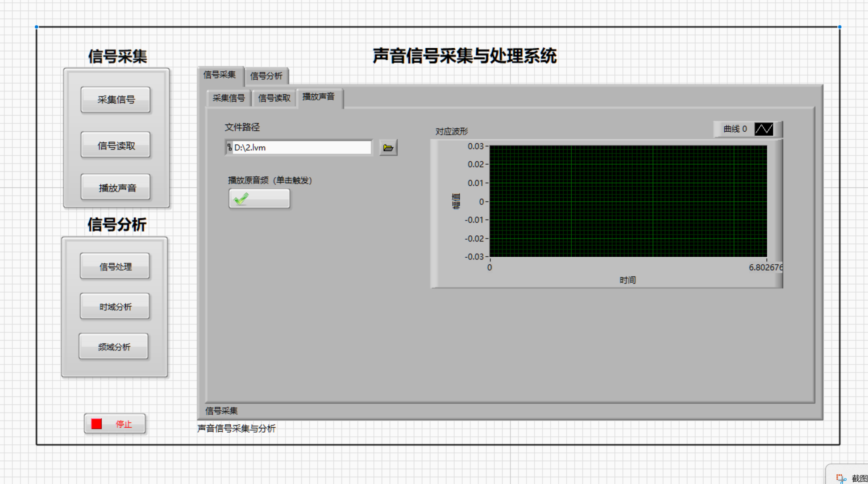Open the 信号读取 inner tab

pyautogui.click(x=274, y=98)
